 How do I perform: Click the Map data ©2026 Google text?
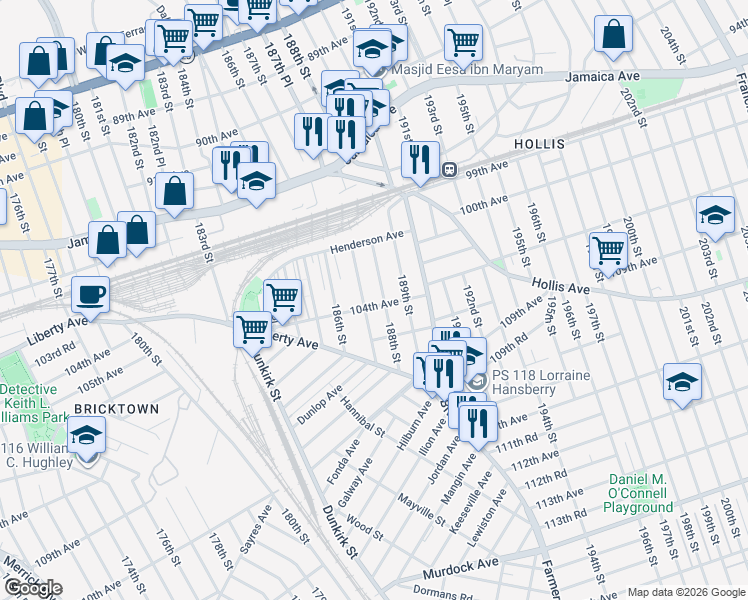coord(686,592)
